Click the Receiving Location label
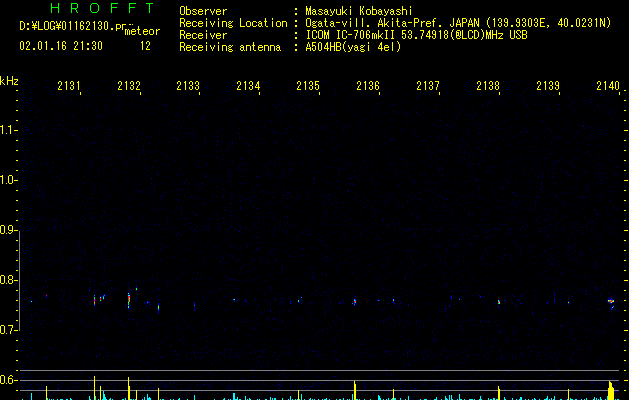The image size is (629, 400). pos(233,23)
